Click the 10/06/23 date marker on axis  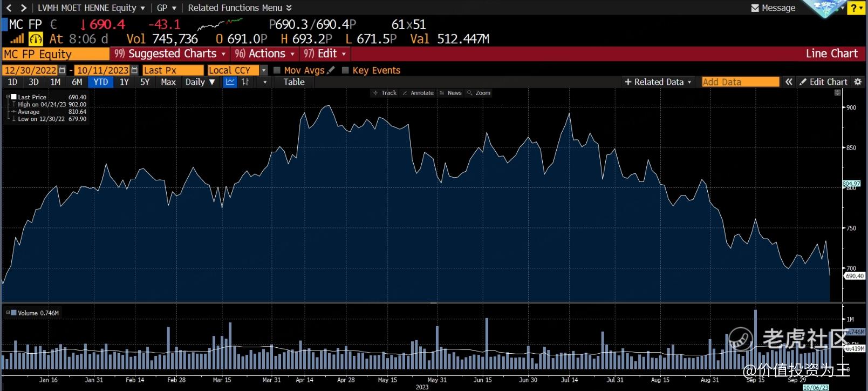coord(816,388)
